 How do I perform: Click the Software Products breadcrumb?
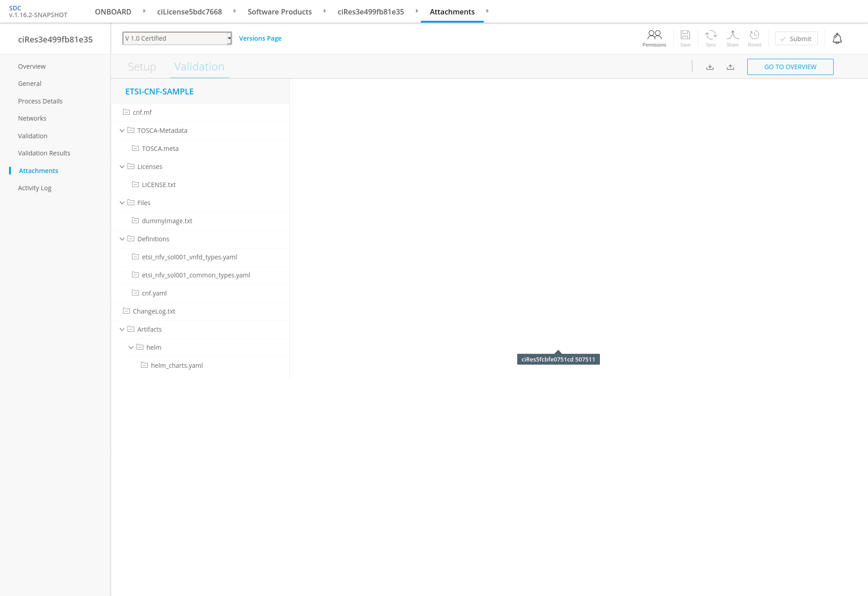coord(279,12)
